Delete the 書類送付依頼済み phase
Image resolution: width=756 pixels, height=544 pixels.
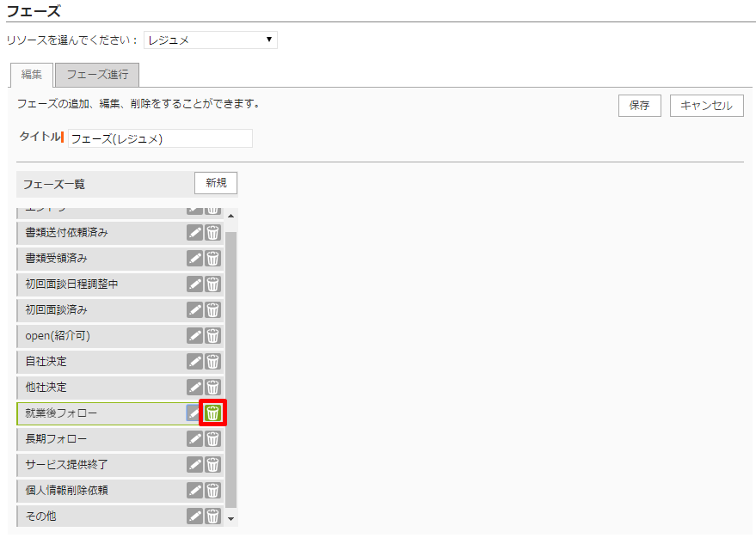[x=212, y=233]
